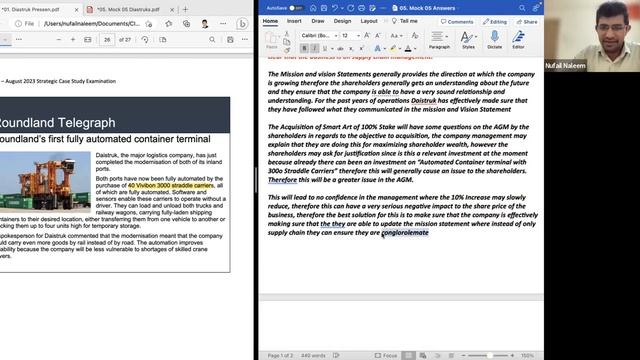Start Dictate voice input

494,40
